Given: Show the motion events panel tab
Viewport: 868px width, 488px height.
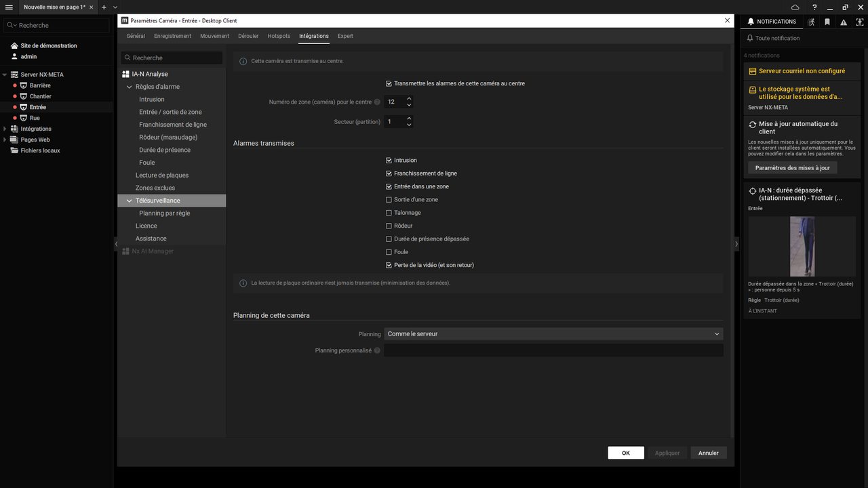Looking at the screenshot, I should point(811,22).
